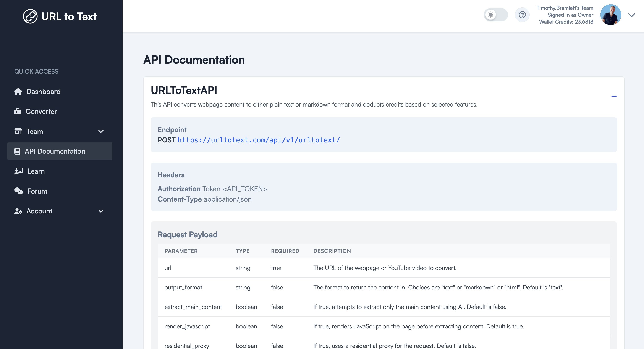The image size is (644, 349).
Task: Click the Authorization header label
Action: coord(179,189)
